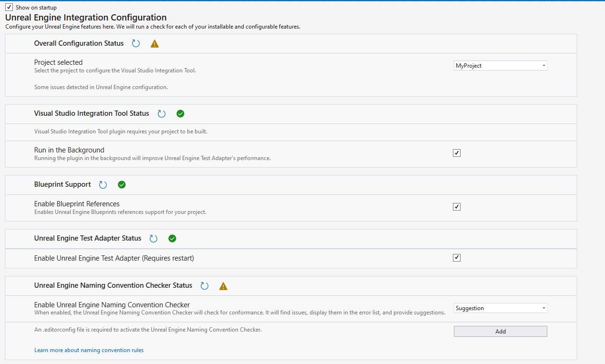Toggle the Run in the Background checkbox
Viewport: 605px width, 364px height.
(x=457, y=153)
